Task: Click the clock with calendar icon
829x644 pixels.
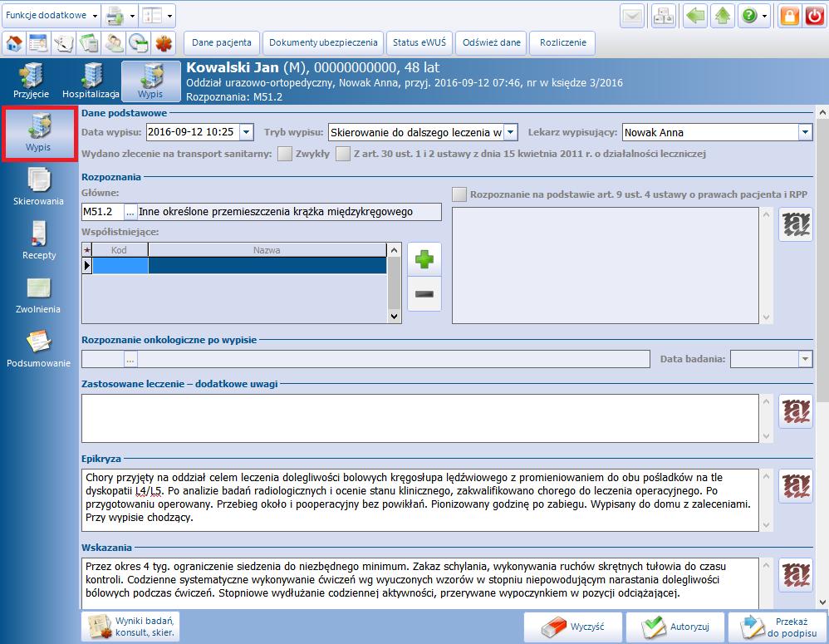Action: click(139, 43)
